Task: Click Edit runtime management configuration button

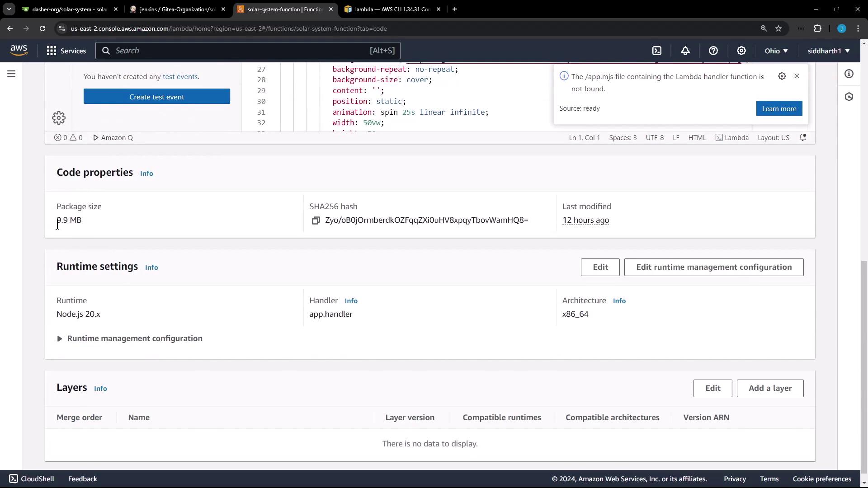Action: [714, 267]
